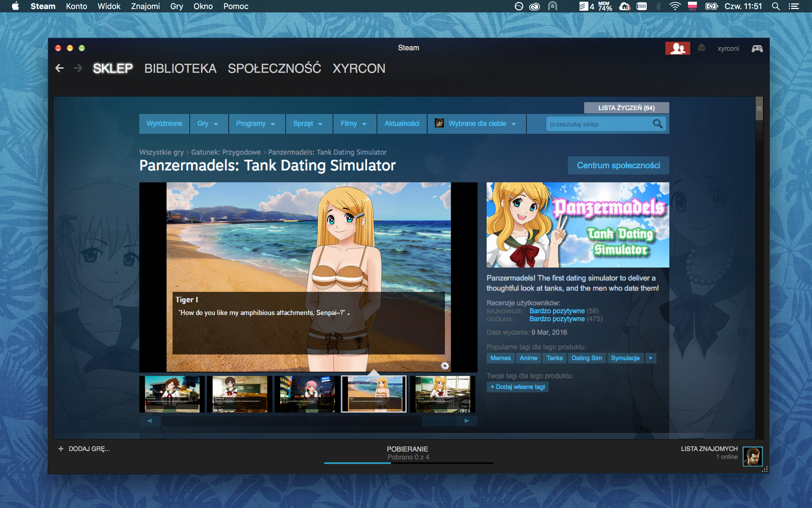
Task: Click the profile avatar in Wybrane dla ciebie
Action: click(x=439, y=123)
